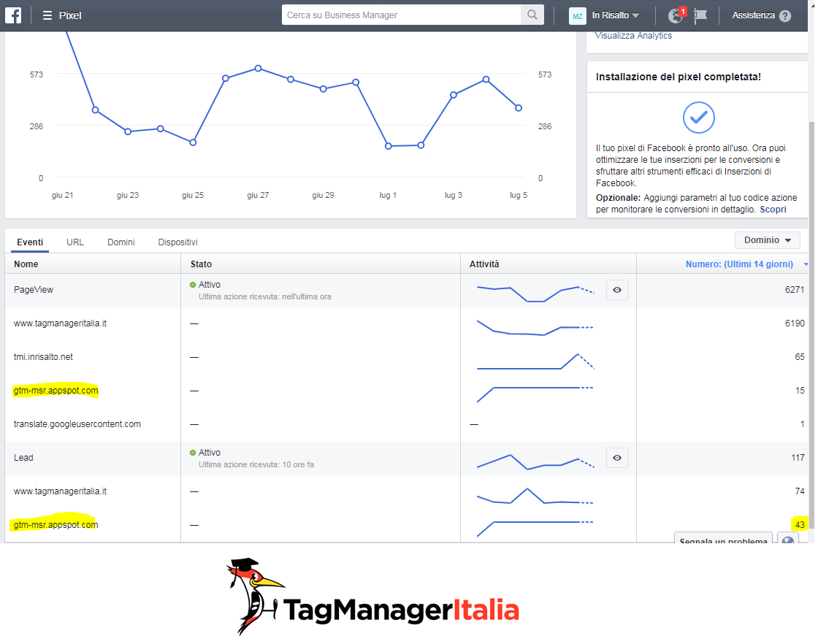
Task: Select www.tagmanageritalia.it under PageView
Action: [60, 323]
